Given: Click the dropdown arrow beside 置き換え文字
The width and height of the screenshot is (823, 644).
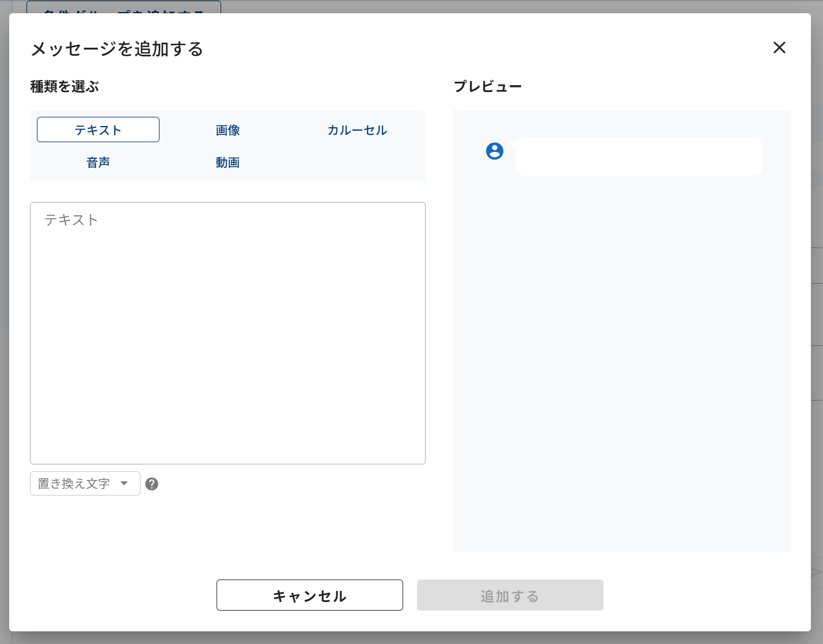Looking at the screenshot, I should pyautogui.click(x=124, y=483).
